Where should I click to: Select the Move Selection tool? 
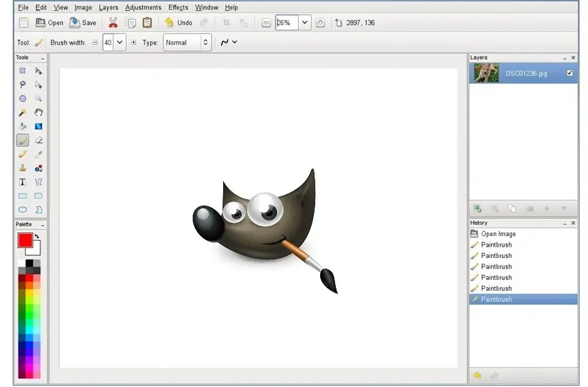tap(38, 85)
